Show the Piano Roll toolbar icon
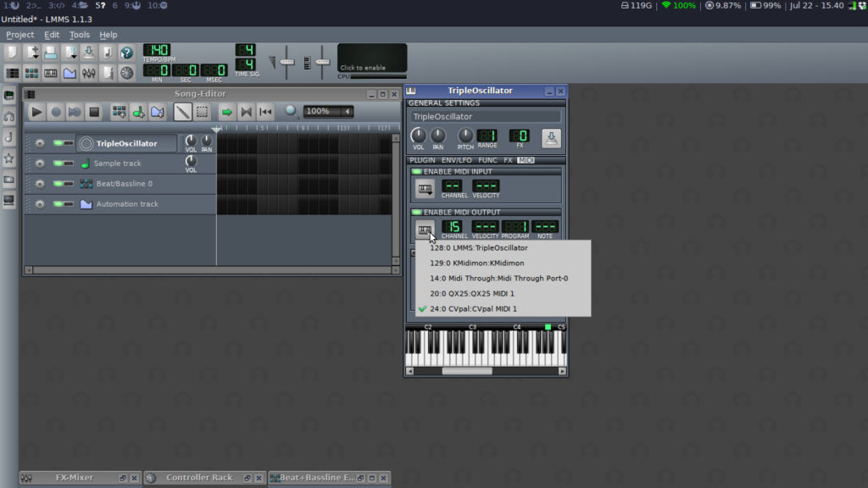This screenshot has width=868, height=488. (x=50, y=73)
